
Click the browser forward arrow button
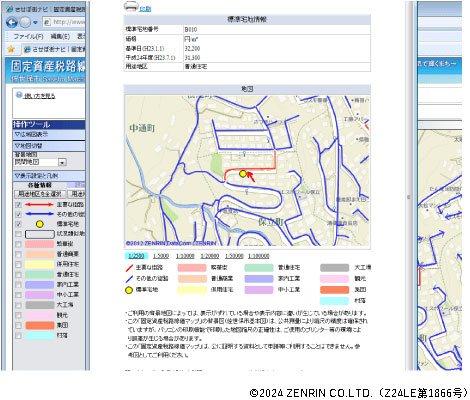[25, 23]
